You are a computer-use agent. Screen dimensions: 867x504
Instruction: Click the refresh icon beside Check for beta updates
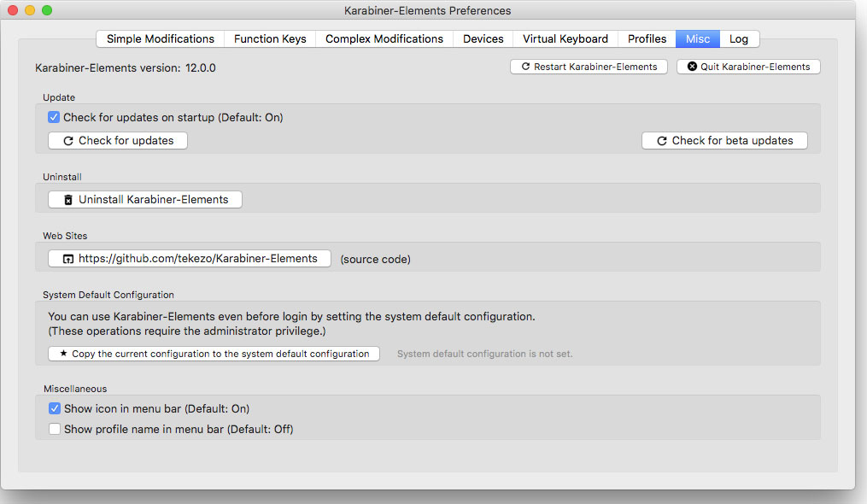[x=661, y=141]
